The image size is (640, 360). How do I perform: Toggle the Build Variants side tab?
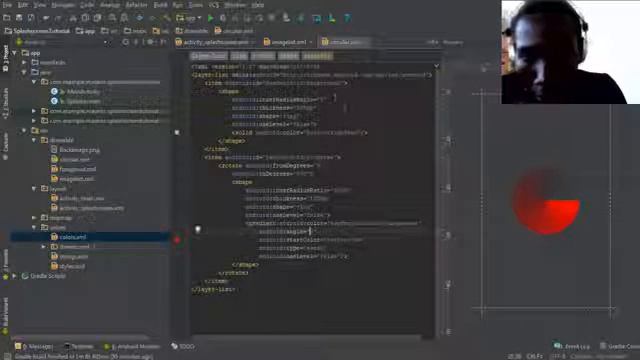coord(5,317)
